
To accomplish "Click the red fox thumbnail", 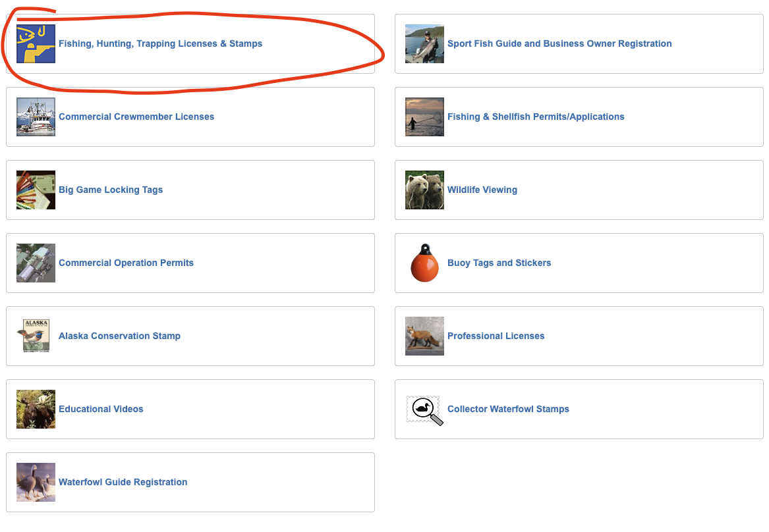I will pos(424,336).
